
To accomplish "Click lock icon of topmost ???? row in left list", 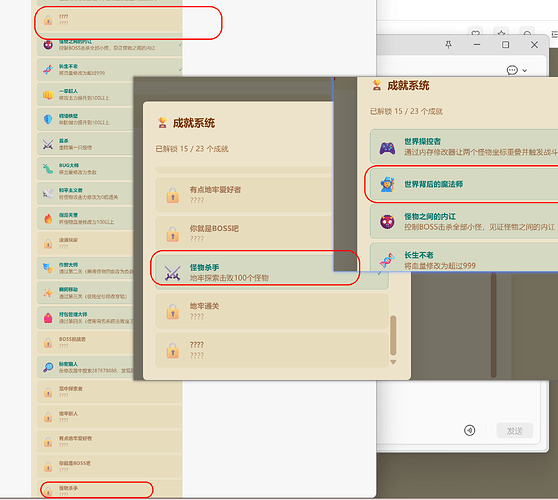I will [x=48, y=20].
